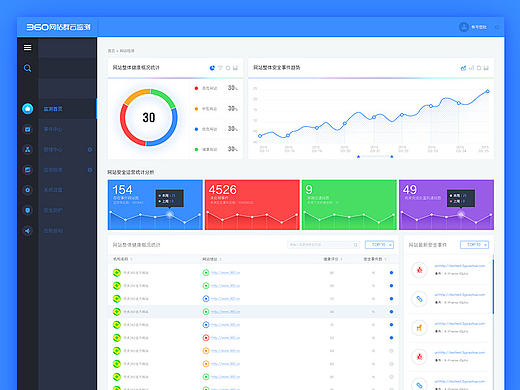Click the account name text in the header

tap(479, 27)
